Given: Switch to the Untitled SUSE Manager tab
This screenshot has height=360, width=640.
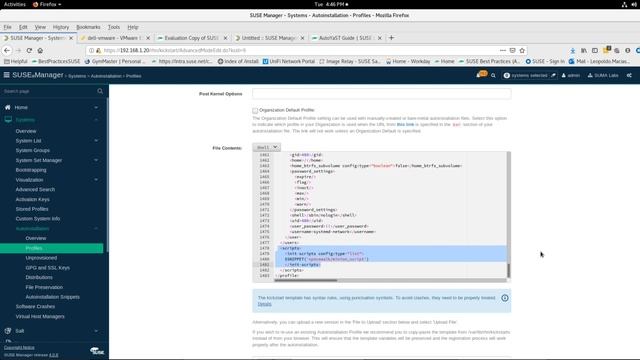Looking at the screenshot, I should [269, 38].
